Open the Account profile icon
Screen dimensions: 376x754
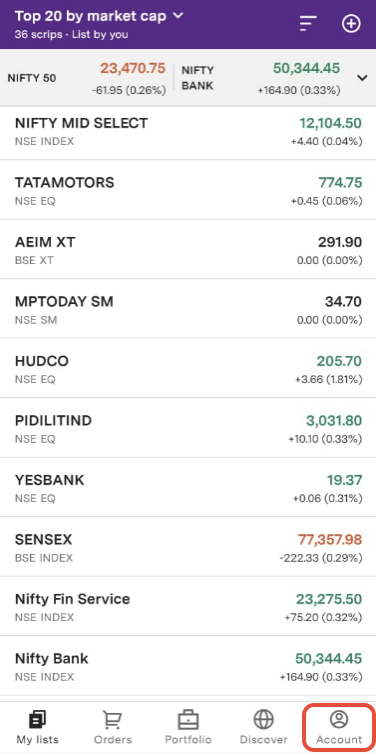pos(339,719)
